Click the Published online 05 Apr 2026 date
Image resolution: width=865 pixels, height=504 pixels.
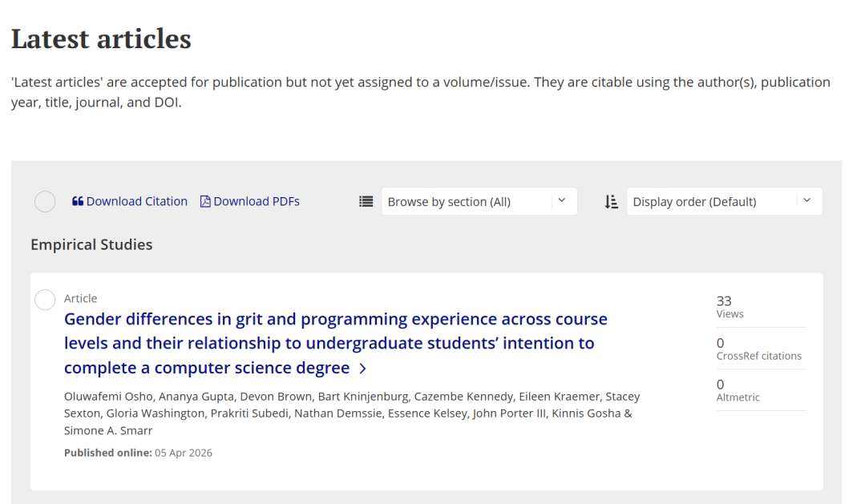138,453
